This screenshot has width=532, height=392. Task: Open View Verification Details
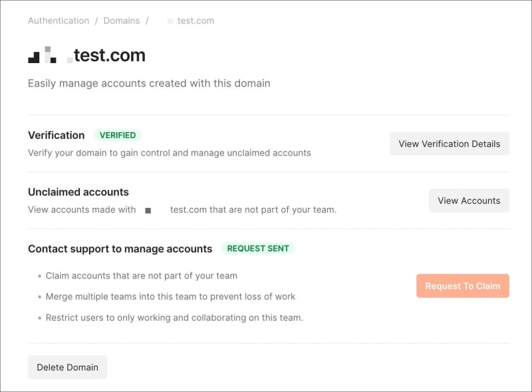(449, 144)
